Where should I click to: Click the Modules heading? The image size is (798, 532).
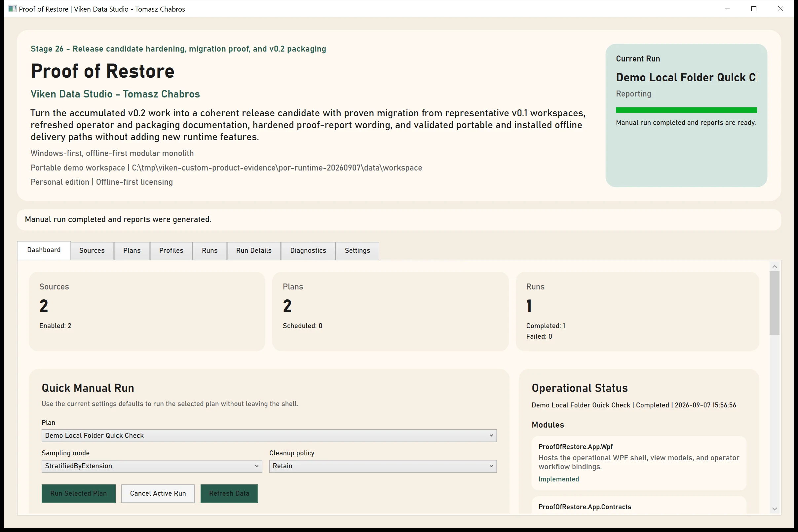548,425
